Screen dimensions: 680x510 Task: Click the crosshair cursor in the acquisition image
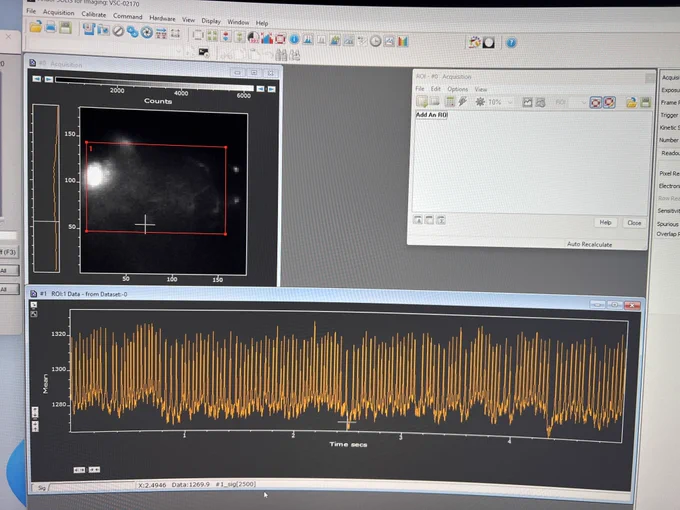click(x=145, y=224)
